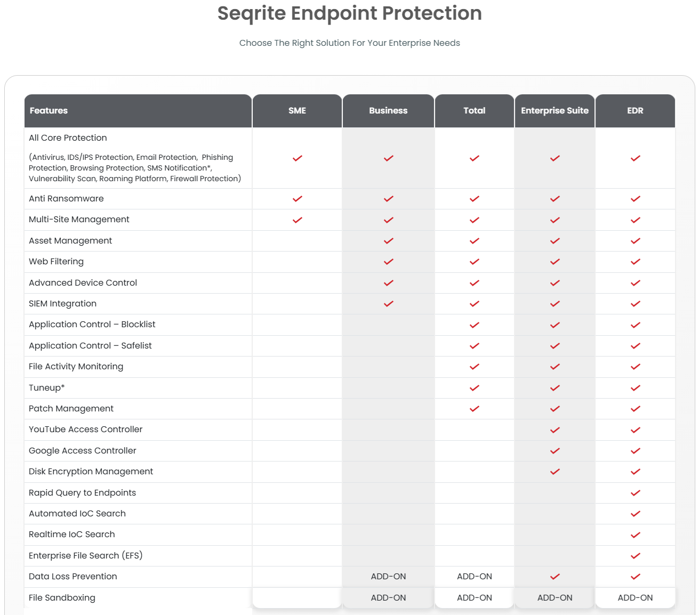Screen dimensions: 700x615
Task: Click the Total checkmark for Tuneup
Action: [474, 388]
